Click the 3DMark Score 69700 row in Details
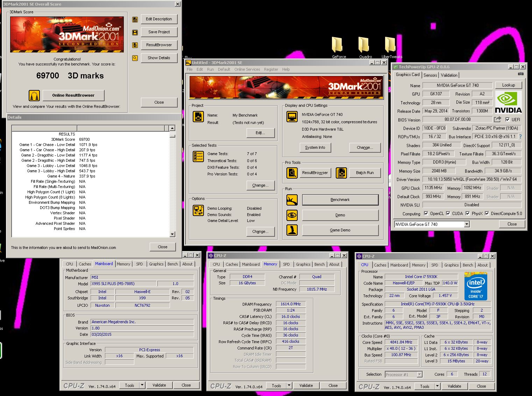This screenshot has height=396, width=532. (x=91, y=139)
